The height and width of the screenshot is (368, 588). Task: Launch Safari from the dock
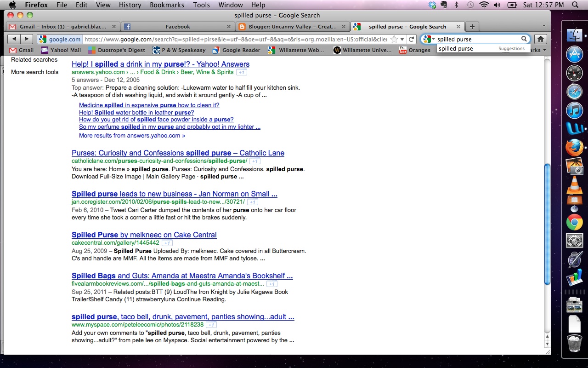[x=574, y=92]
